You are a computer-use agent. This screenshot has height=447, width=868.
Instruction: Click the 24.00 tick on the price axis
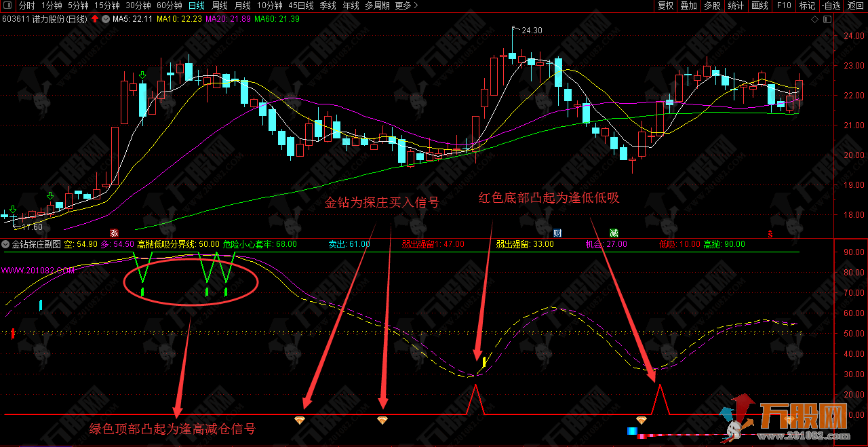tap(853, 36)
